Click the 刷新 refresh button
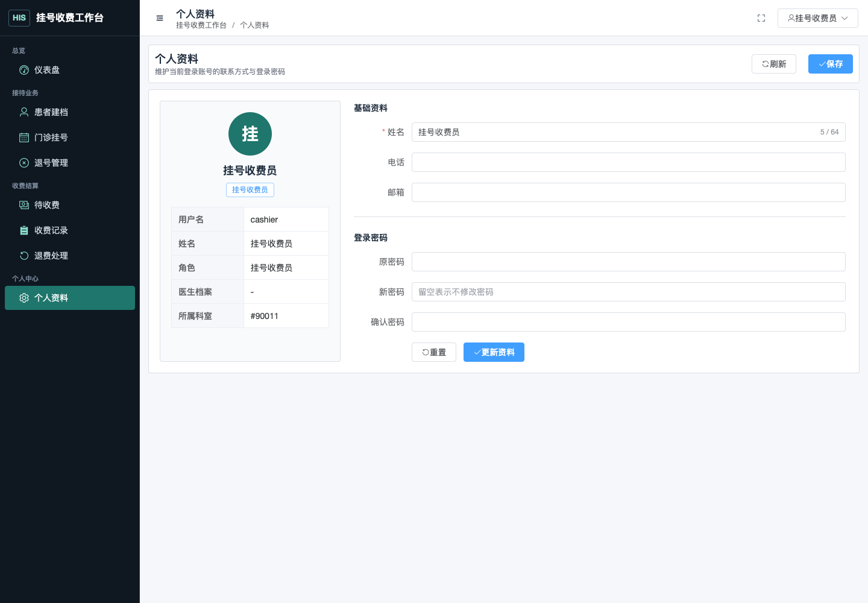Image resolution: width=868 pixels, height=603 pixels. point(774,64)
